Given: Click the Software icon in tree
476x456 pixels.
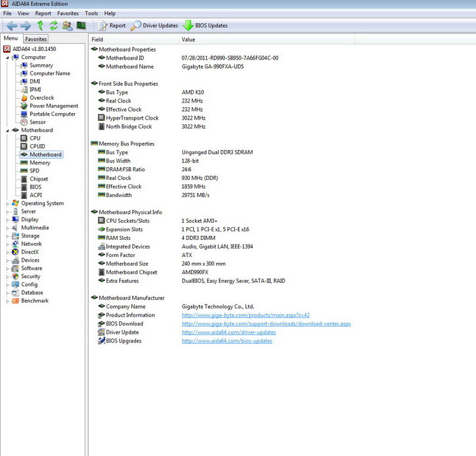Looking at the screenshot, I should point(15,268).
